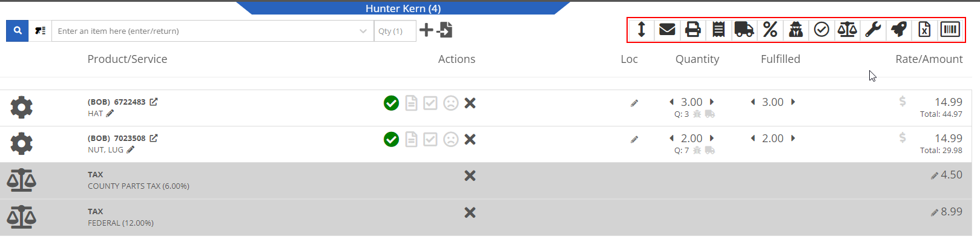Click the percent discount icon
The image size is (980, 242).
point(770,30)
